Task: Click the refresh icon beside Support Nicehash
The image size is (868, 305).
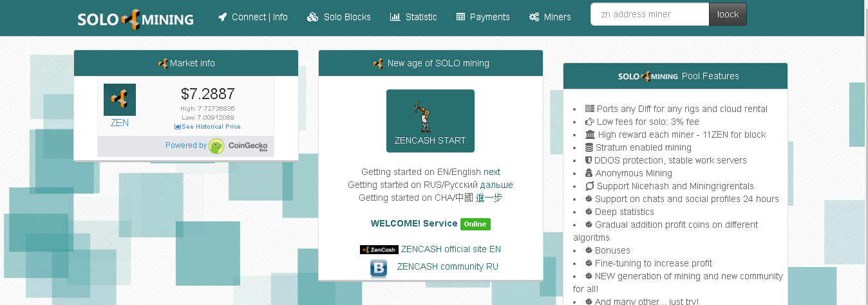Action: click(589, 186)
